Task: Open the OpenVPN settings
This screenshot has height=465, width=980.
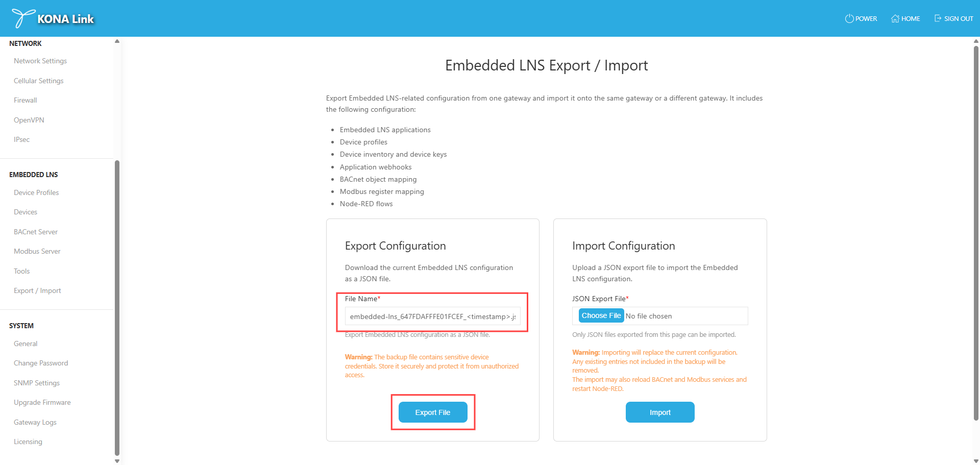Action: coord(29,120)
